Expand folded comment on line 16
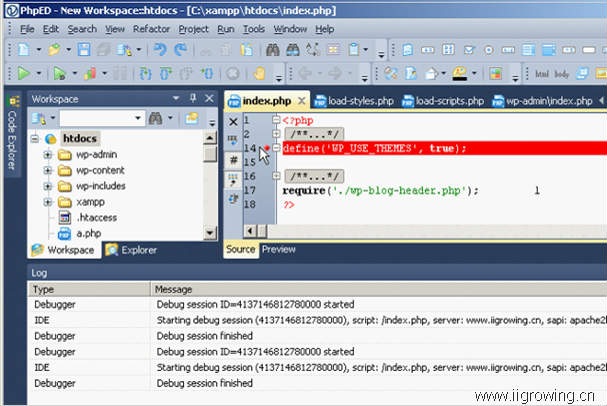The height and width of the screenshot is (406, 607). click(276, 176)
